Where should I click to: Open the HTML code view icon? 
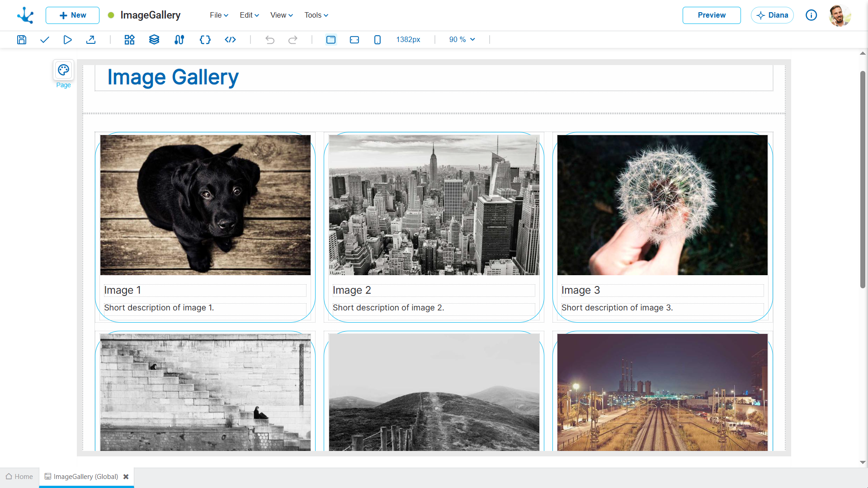(230, 40)
